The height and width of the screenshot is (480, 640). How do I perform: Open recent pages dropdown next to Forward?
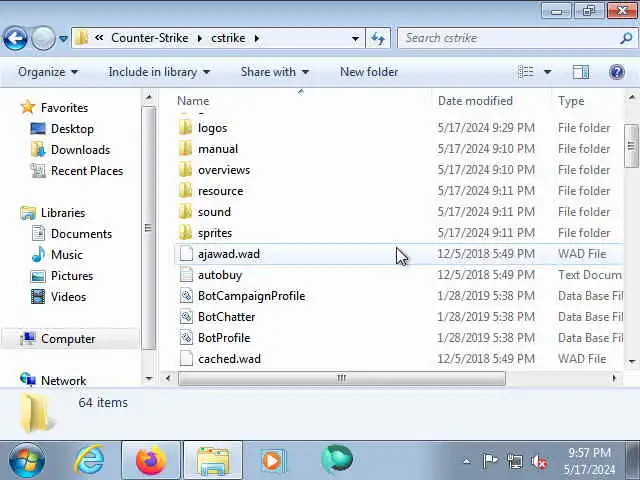[x=63, y=39]
